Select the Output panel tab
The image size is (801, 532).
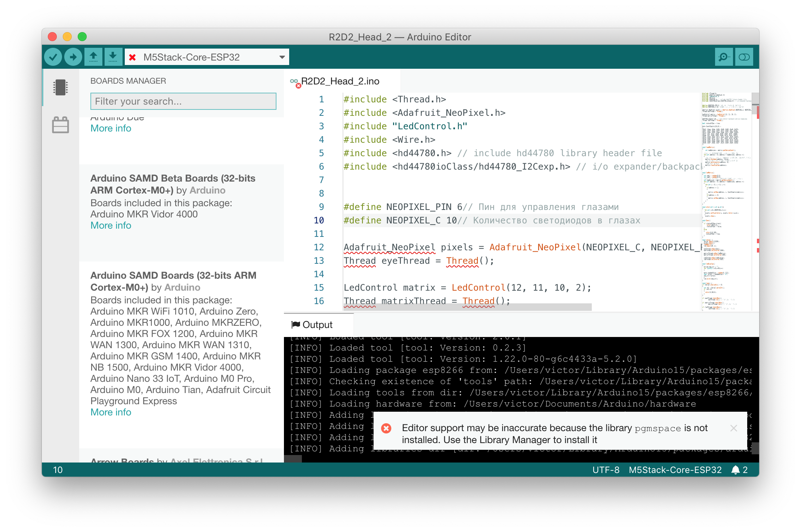317,325
